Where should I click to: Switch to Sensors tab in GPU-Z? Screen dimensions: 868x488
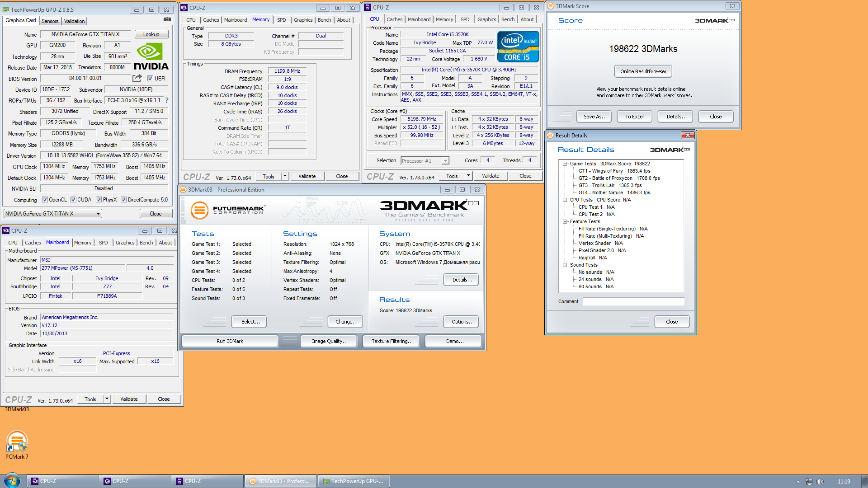click(x=50, y=21)
